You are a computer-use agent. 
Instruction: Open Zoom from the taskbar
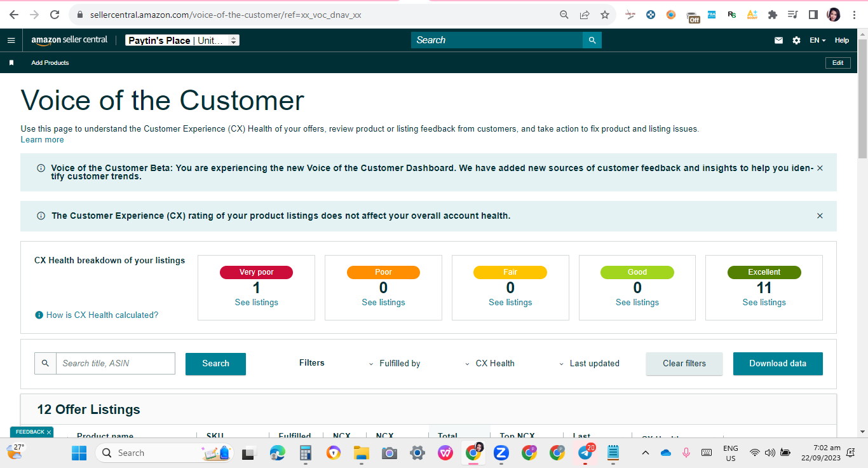coord(501,453)
